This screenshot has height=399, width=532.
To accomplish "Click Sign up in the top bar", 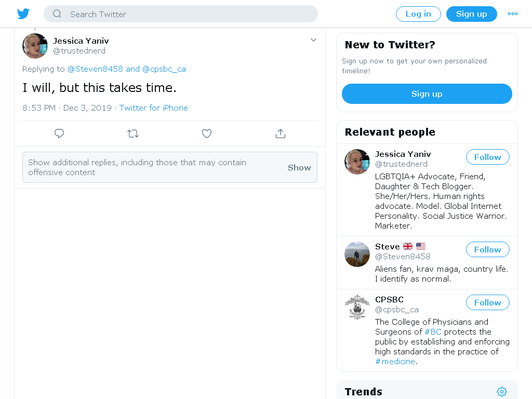I will tap(472, 14).
